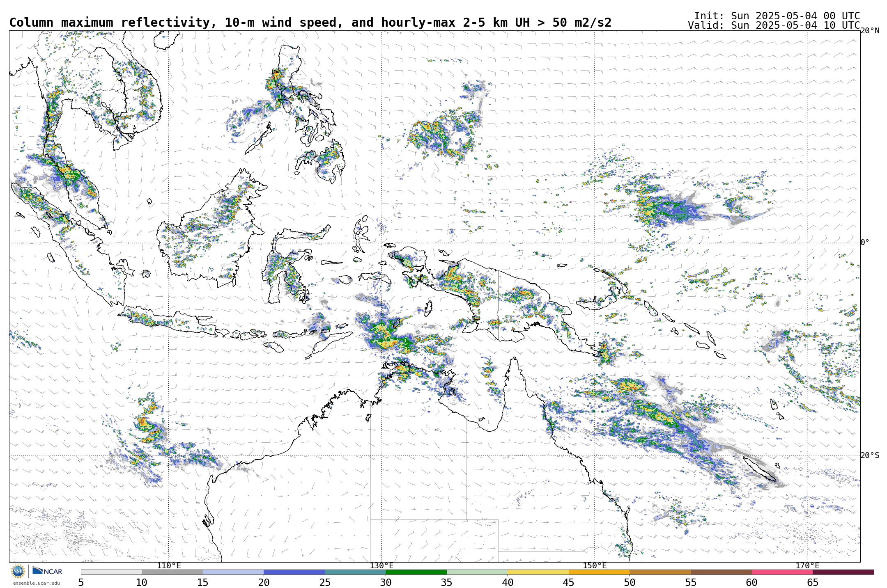Click the colorbar tick label 40
This screenshot has width=887, height=588.
(508, 582)
